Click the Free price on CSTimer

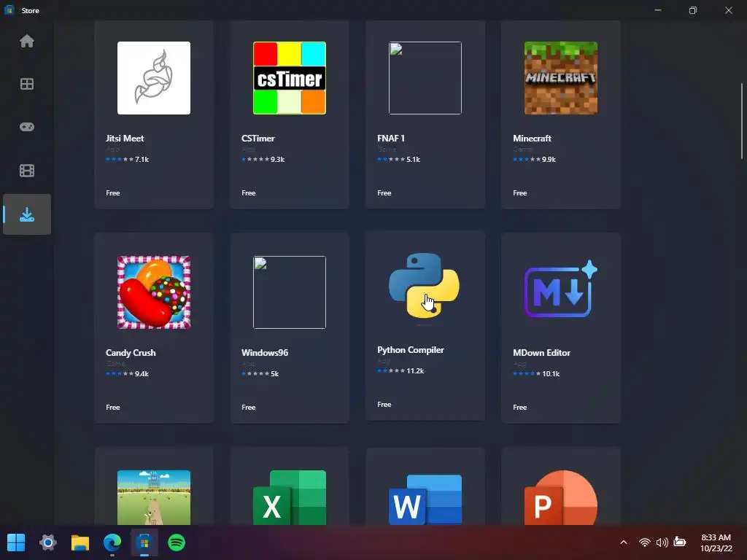click(x=249, y=192)
